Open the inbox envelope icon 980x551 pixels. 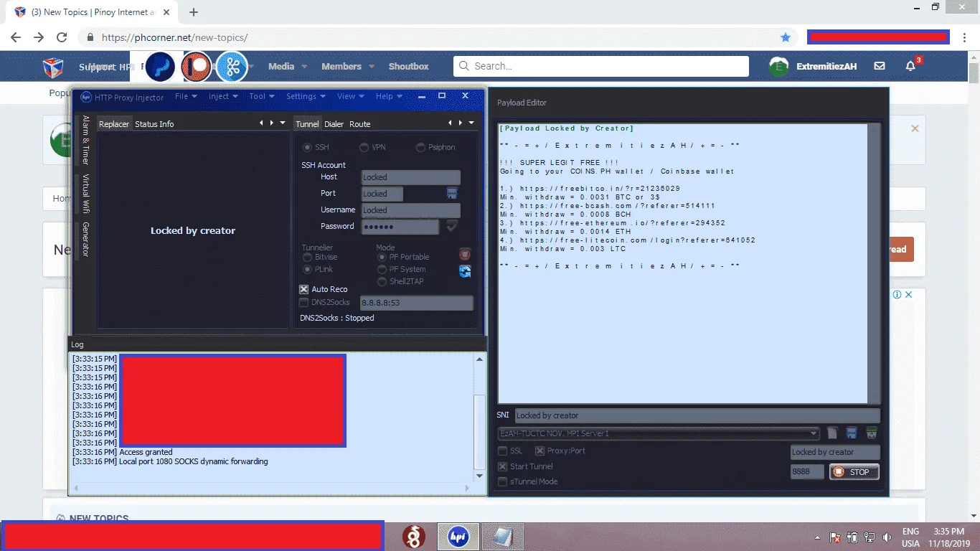tap(880, 66)
